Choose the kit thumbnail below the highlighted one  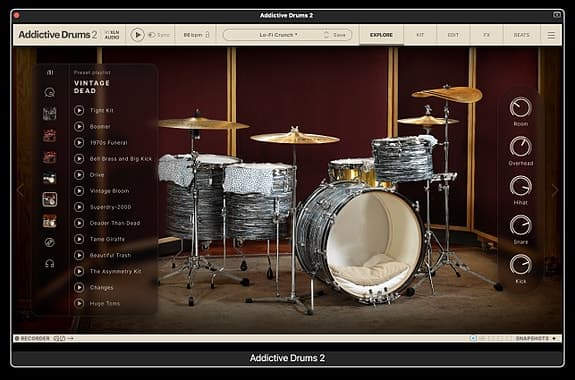click(50, 221)
